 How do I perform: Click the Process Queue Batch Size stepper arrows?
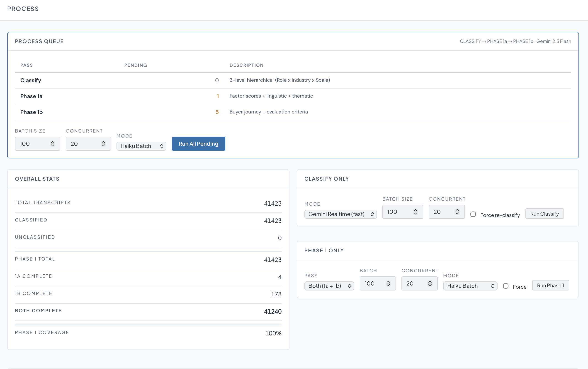52,143
